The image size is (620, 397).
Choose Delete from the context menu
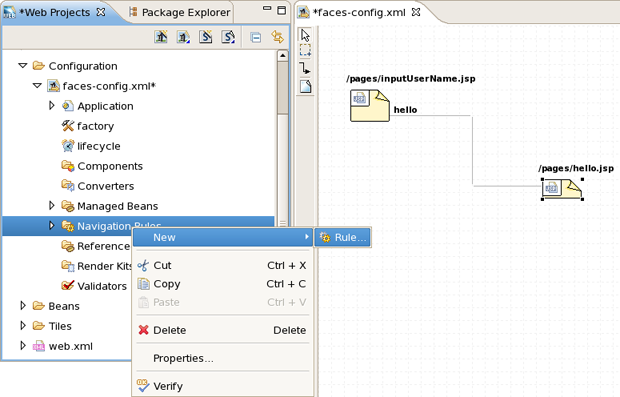point(222,330)
